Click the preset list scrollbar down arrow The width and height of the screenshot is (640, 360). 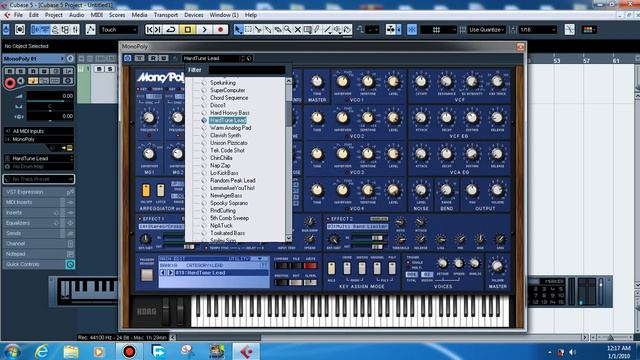coord(289,238)
